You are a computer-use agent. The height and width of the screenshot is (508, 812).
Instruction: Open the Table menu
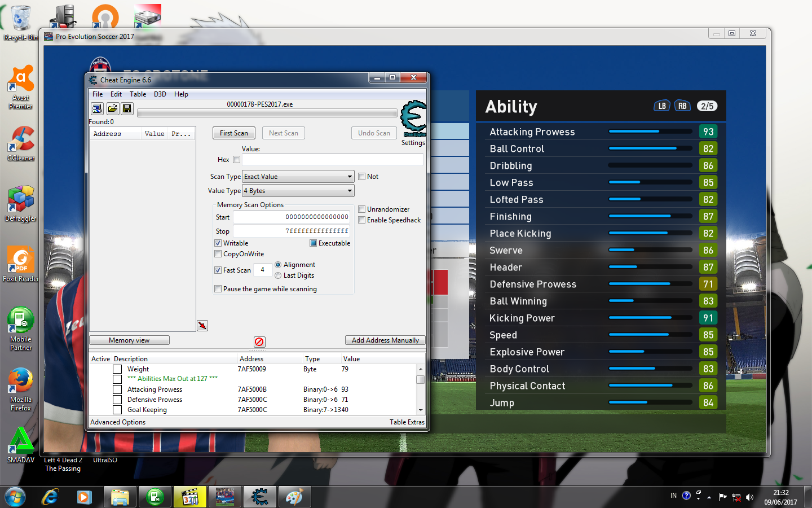(x=138, y=94)
